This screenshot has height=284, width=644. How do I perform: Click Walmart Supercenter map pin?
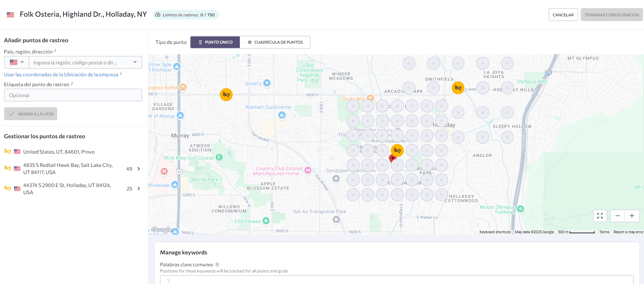(282, 115)
